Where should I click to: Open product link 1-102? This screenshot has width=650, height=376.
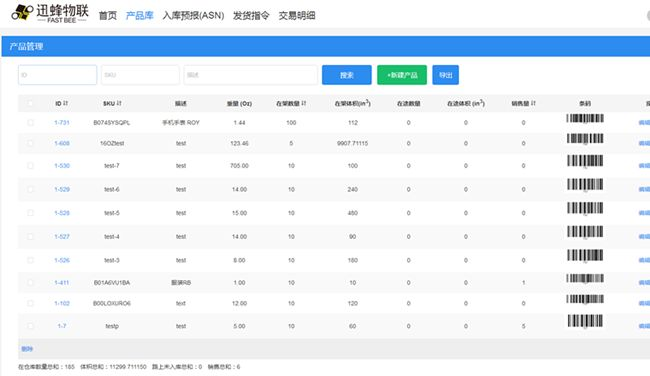62,303
